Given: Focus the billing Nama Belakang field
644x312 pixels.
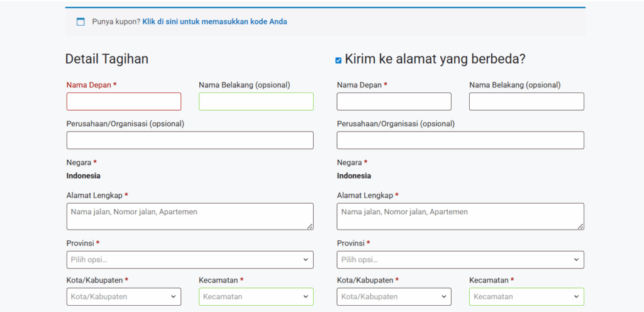Looking at the screenshot, I should (257, 101).
